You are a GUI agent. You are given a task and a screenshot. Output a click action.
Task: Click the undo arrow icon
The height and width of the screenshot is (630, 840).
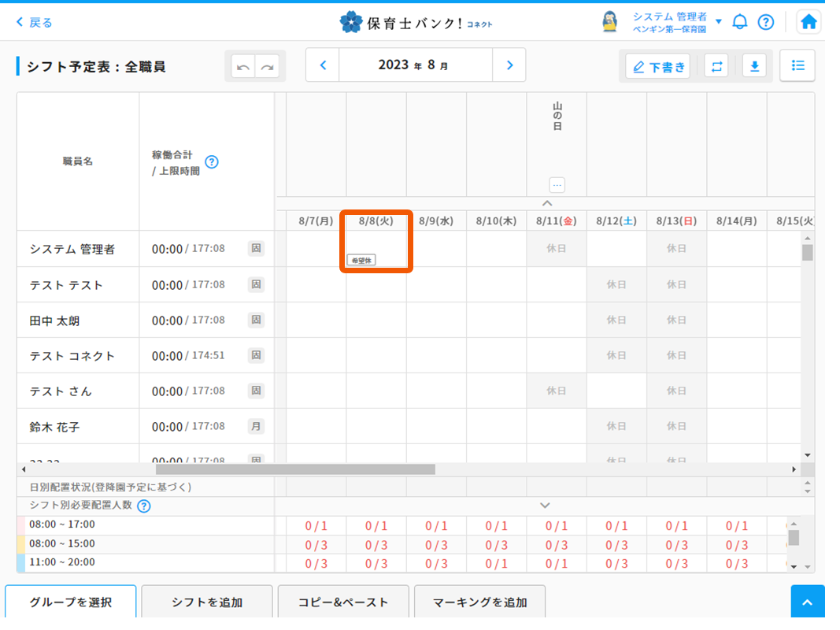244,66
